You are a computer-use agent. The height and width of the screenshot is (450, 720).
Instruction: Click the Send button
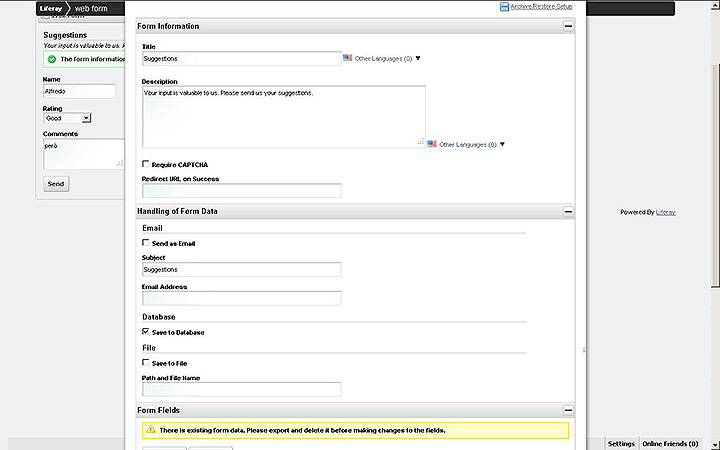(56, 184)
